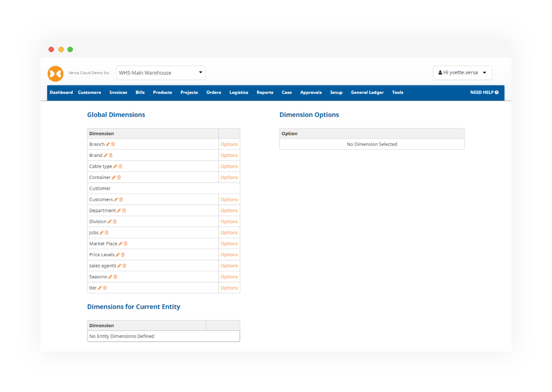
Task: Edit the Jobs dimension
Action: (x=102, y=233)
